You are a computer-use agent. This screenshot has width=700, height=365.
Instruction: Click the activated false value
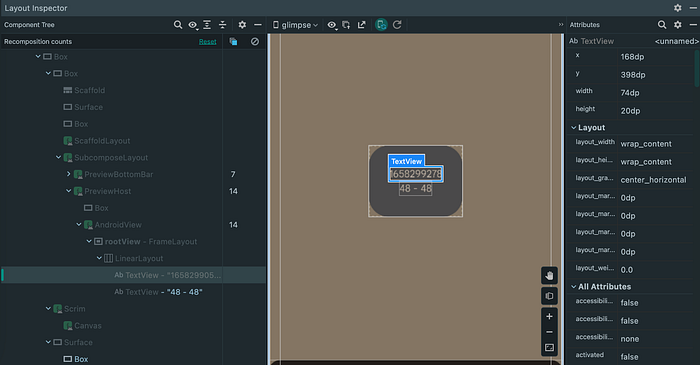click(629, 357)
